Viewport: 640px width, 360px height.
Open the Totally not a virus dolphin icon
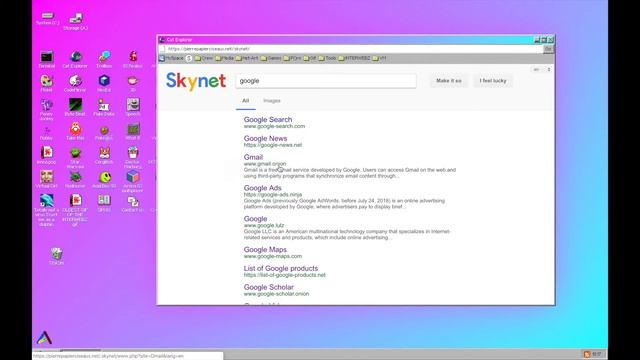[47, 210]
